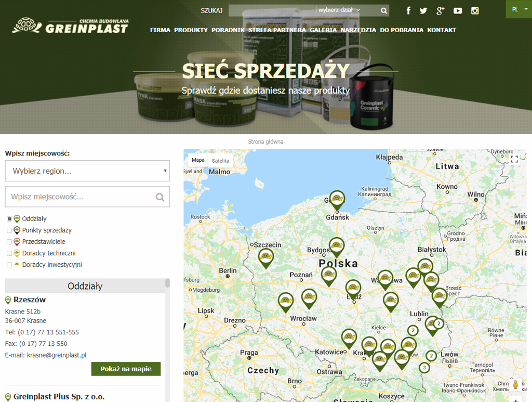Expand the Wybierz region dropdown
Viewport: 532px width, 402px height.
point(87,171)
